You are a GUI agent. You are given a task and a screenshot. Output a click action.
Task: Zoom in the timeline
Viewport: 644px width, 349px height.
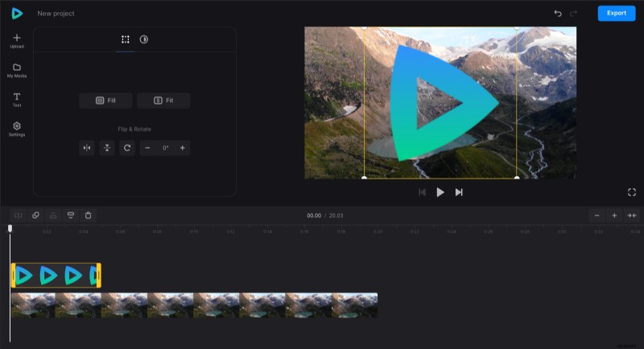point(614,216)
